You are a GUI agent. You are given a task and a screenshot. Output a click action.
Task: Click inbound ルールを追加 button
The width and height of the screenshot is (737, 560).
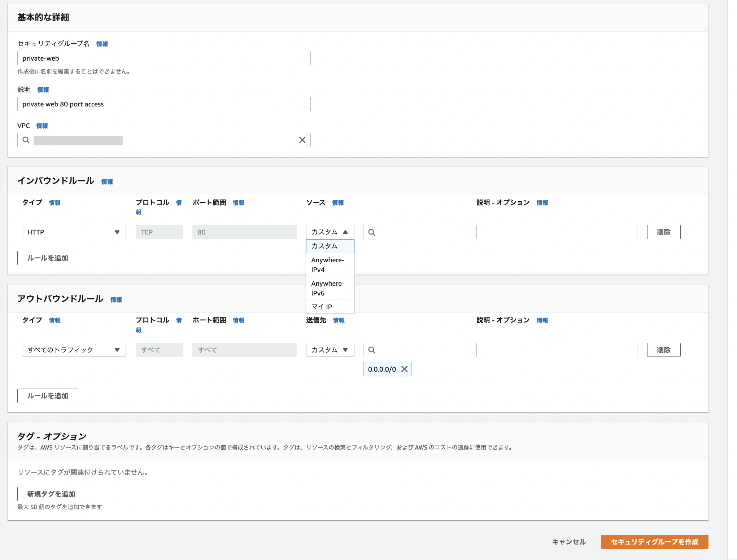(48, 258)
